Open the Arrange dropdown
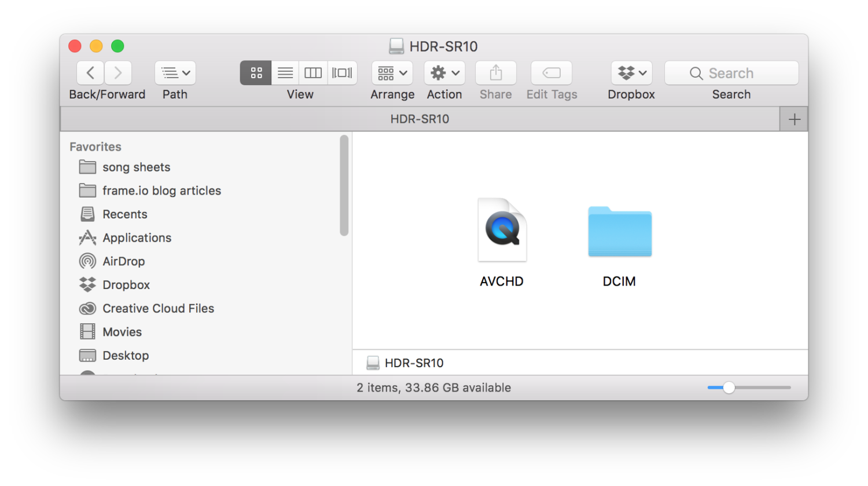The width and height of the screenshot is (868, 486). (392, 73)
